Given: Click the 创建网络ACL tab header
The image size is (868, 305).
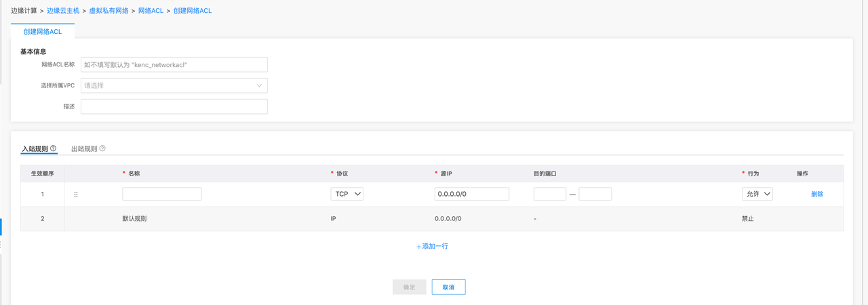Looking at the screenshot, I should [x=43, y=31].
